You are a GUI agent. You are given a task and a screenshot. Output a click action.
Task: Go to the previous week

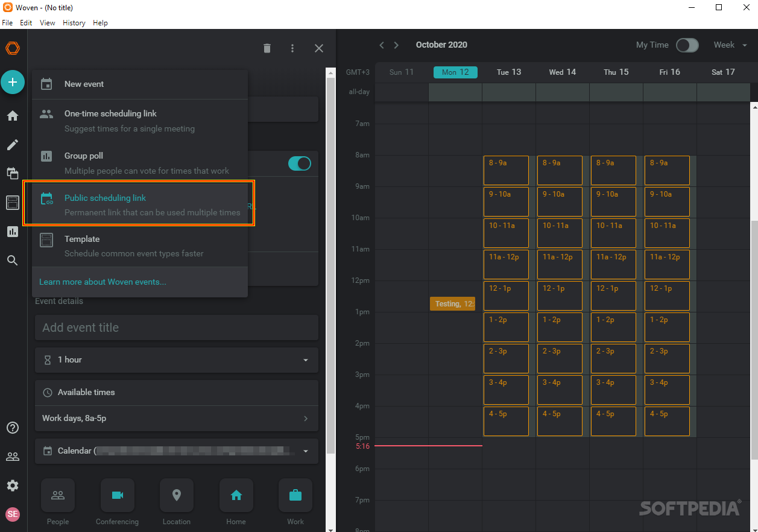(x=382, y=45)
